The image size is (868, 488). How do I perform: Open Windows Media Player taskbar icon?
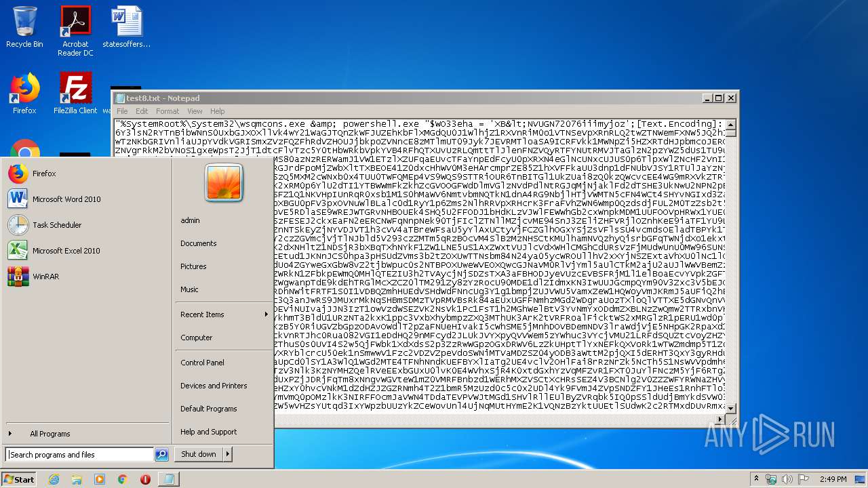coord(100,479)
